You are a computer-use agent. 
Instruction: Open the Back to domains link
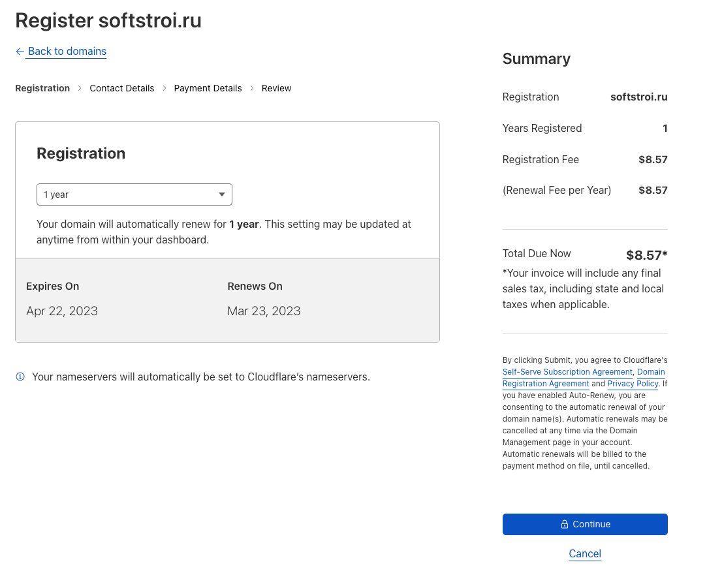(x=67, y=52)
